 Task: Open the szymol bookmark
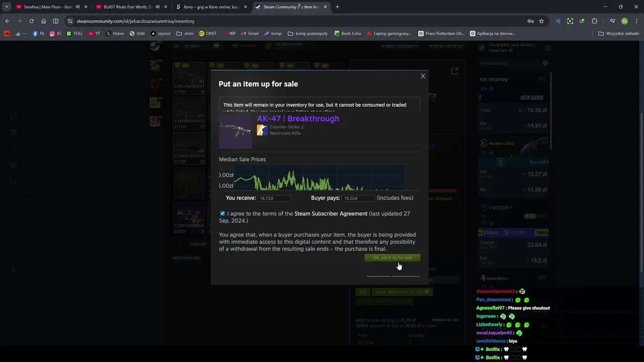point(160,34)
